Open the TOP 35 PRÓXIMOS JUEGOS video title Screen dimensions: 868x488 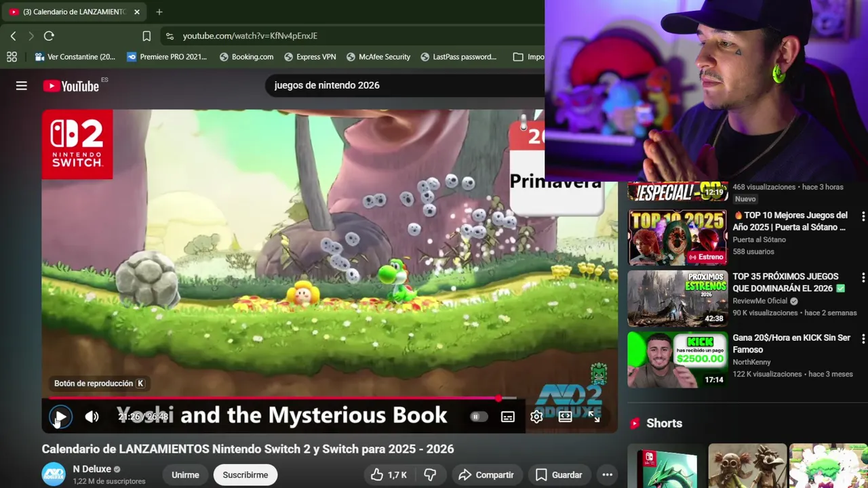coord(789,282)
